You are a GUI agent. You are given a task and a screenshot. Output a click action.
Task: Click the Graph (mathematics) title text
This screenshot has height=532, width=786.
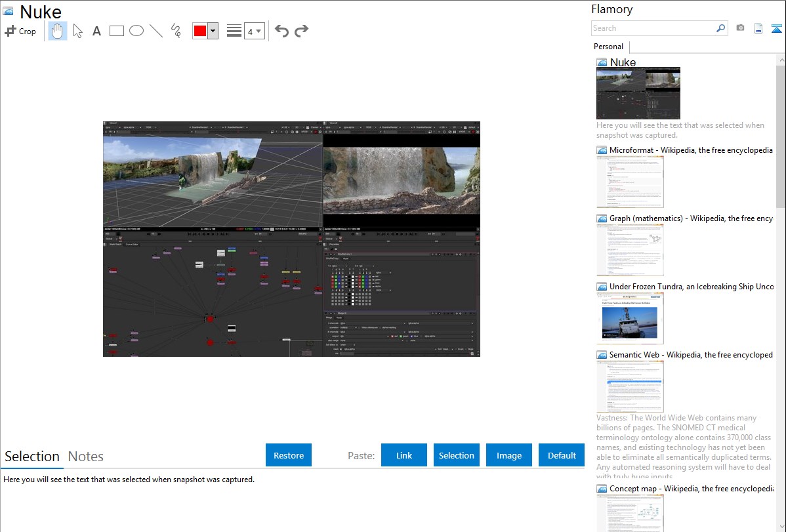point(691,218)
